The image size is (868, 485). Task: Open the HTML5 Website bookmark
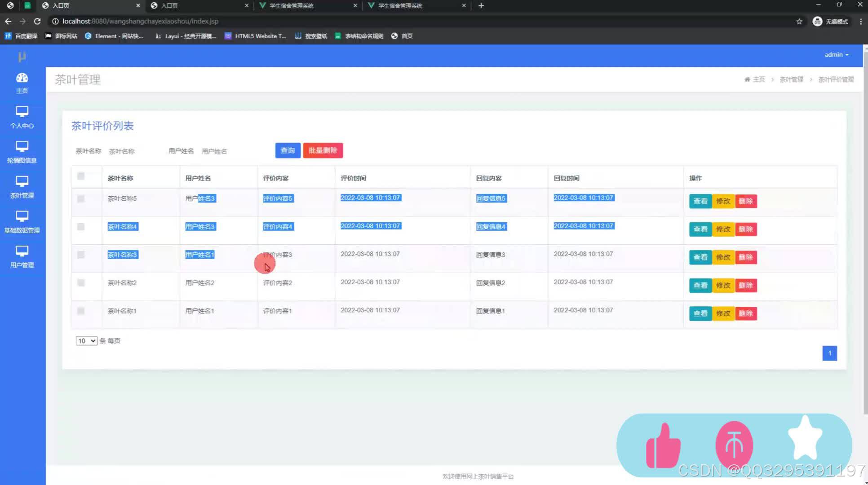click(255, 36)
